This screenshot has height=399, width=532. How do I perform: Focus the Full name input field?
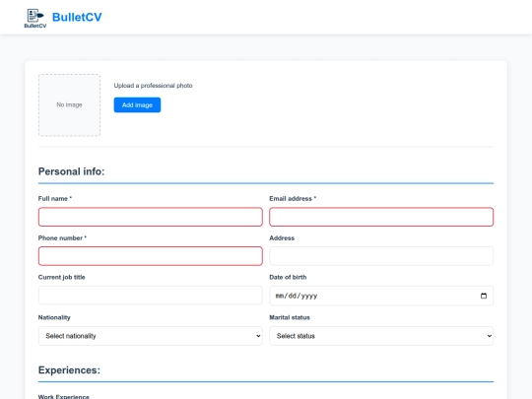point(151,217)
